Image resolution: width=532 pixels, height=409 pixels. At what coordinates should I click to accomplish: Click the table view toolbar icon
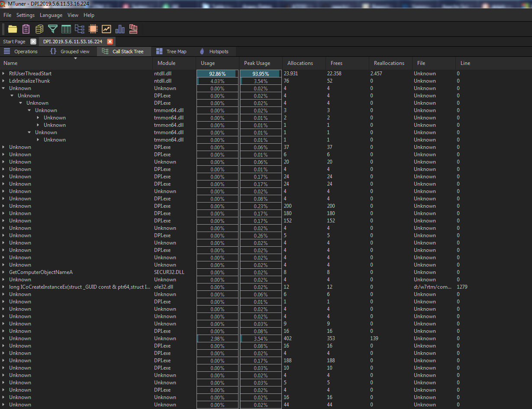point(66,29)
